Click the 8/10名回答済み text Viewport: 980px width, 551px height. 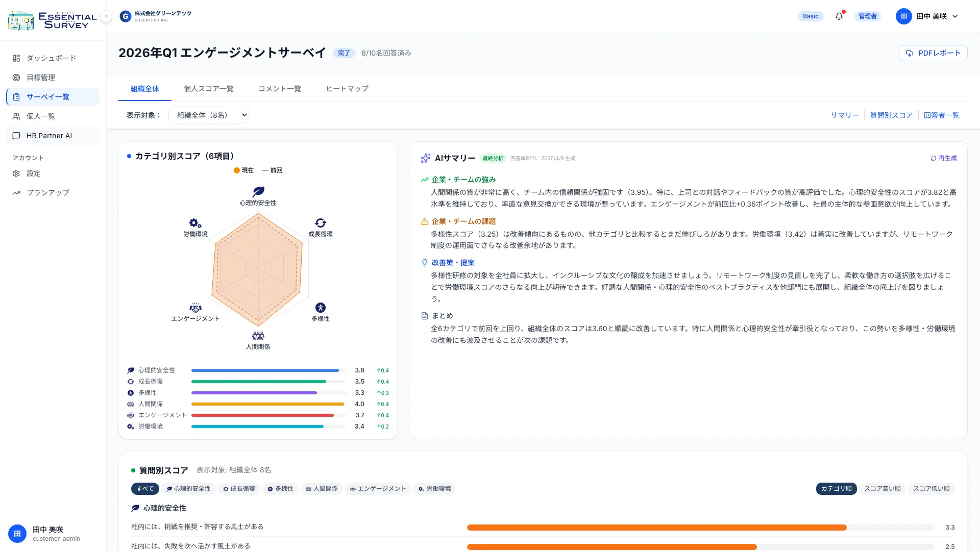(386, 53)
